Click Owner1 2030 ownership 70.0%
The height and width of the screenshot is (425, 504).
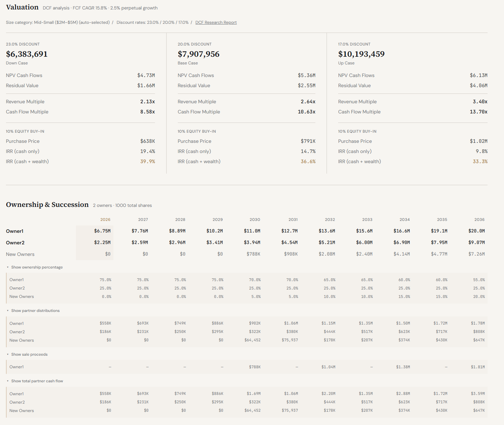click(x=255, y=280)
